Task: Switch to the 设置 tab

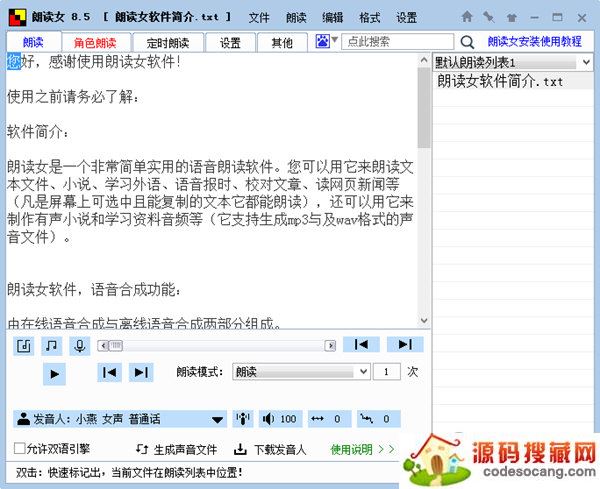Action: click(230, 42)
